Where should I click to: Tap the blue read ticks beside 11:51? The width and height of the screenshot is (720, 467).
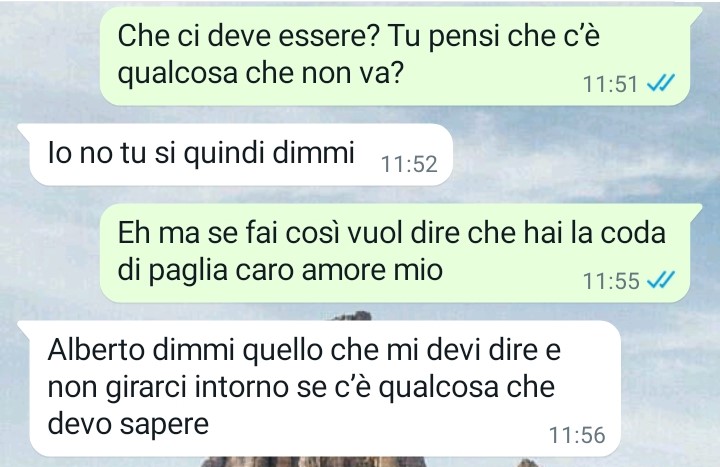661,84
